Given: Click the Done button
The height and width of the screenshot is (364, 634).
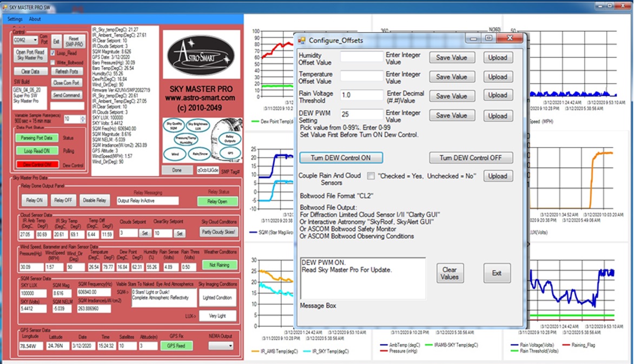Looking at the screenshot, I should 177,170.
